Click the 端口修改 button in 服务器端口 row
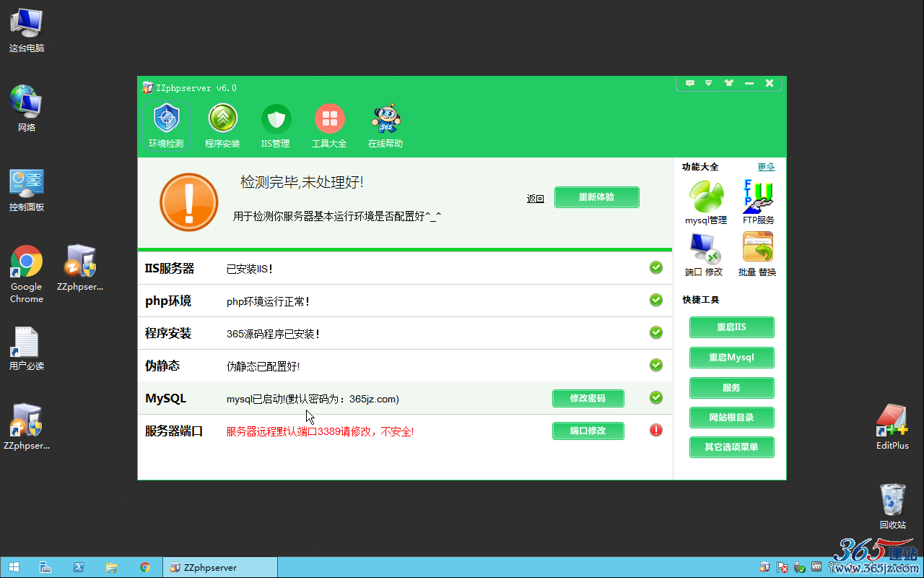The height and width of the screenshot is (578, 924). (588, 431)
